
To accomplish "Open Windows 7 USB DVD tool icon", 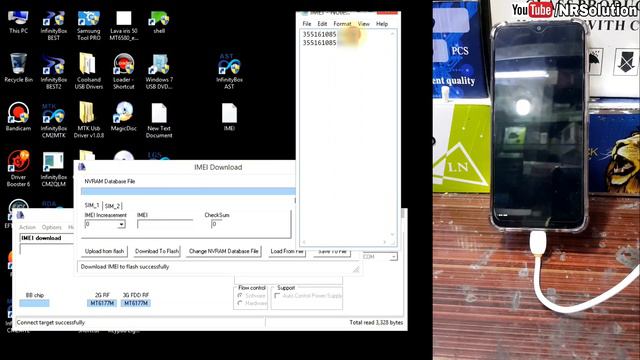I will click(x=159, y=71).
